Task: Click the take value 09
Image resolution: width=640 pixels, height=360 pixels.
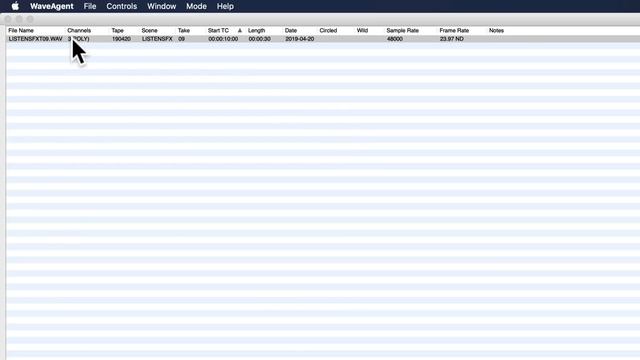Action: (182, 39)
